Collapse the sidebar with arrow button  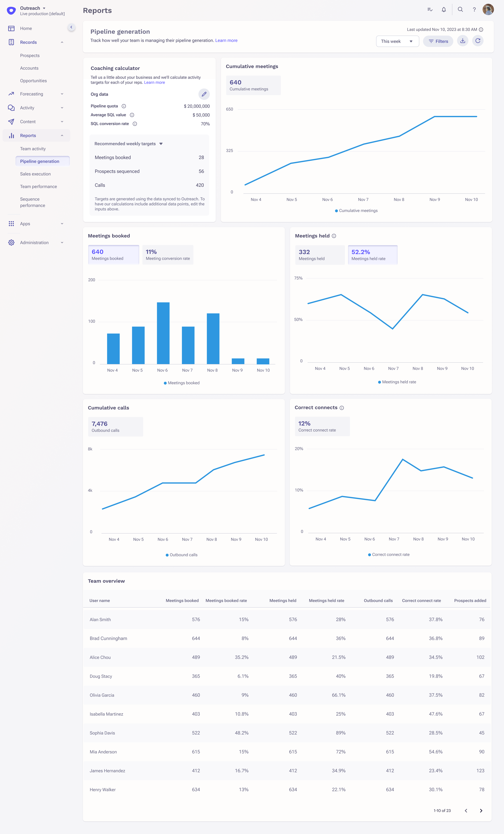point(71,27)
